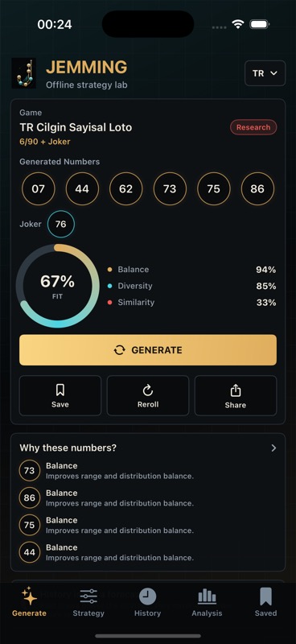Open the Strategy sliders tab
Viewport: 296px width, 644px height.
pyautogui.click(x=88, y=602)
